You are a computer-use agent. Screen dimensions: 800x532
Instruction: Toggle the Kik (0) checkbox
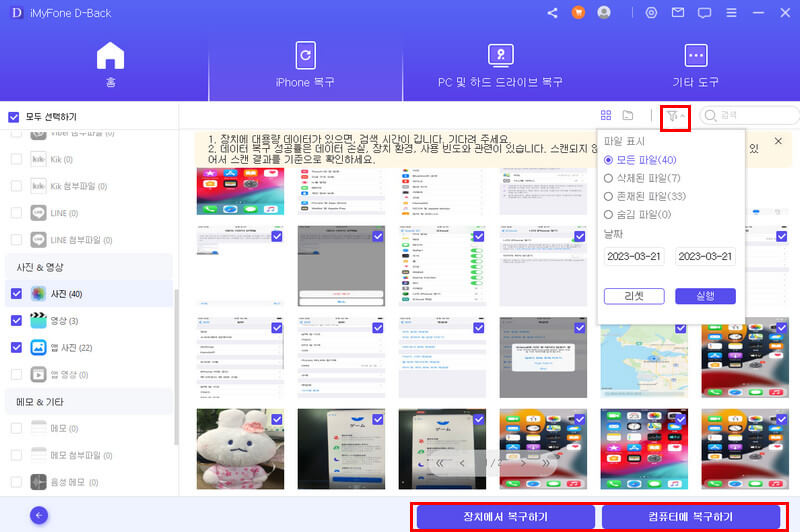[16, 159]
